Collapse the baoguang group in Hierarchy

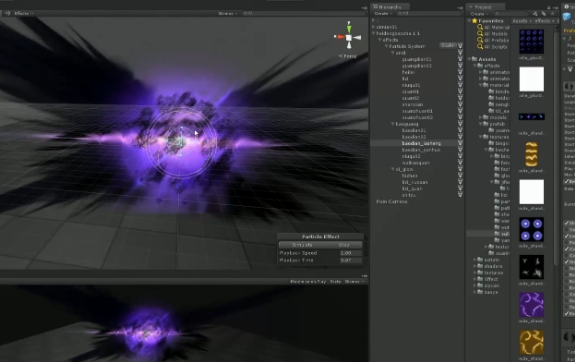pyautogui.click(x=393, y=124)
